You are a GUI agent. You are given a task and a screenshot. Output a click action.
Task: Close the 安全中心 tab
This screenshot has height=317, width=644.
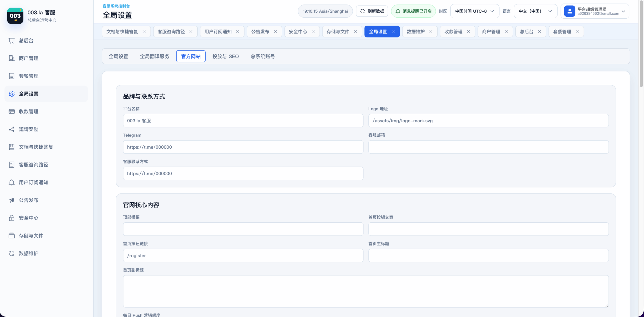pos(313,32)
